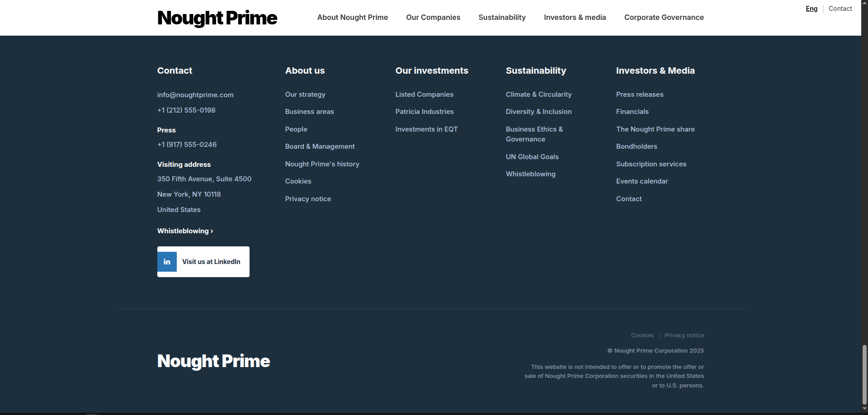Call the press phone number +1 (917) 555-0246

coord(187,145)
